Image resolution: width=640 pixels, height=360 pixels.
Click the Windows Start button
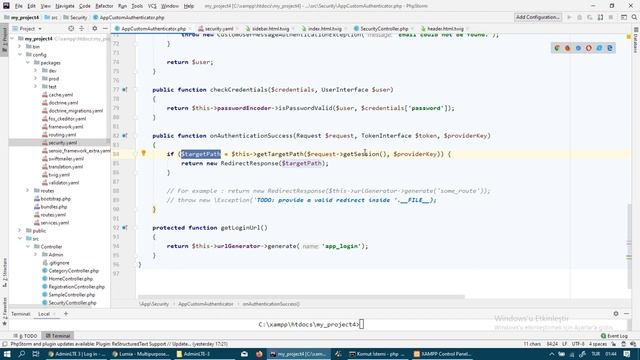[7, 354]
